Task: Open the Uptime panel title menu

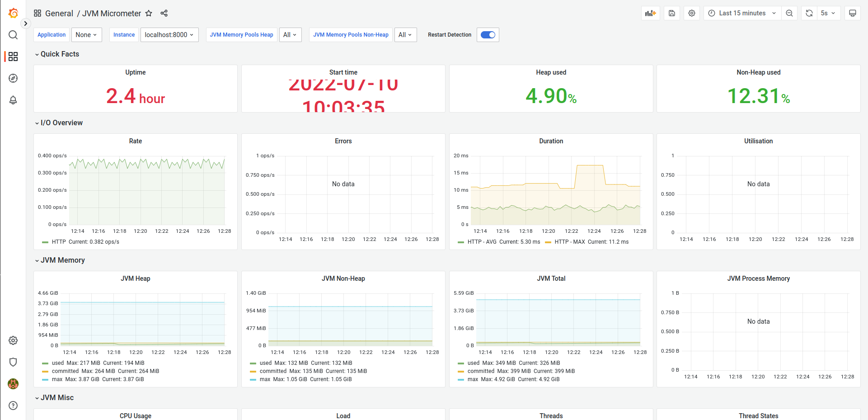Action: [x=136, y=72]
